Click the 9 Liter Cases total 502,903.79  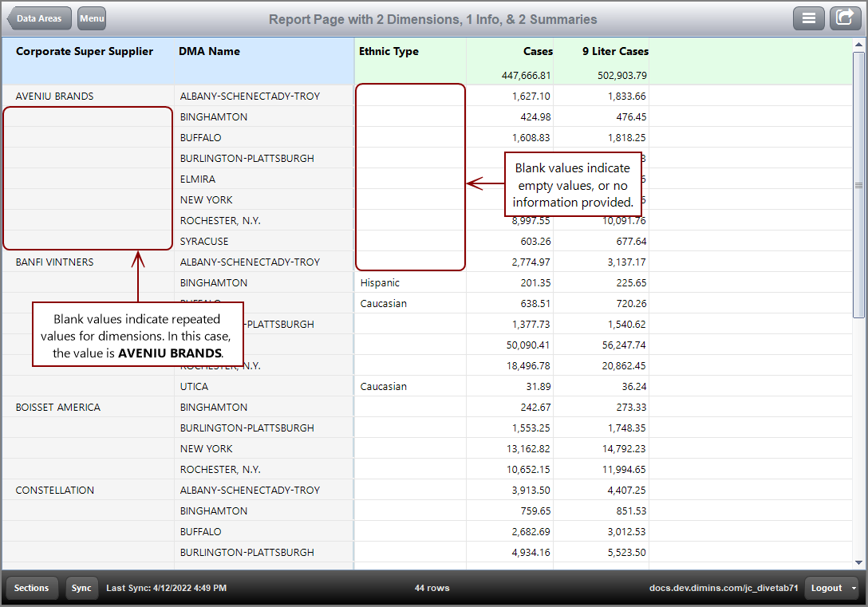[x=622, y=75]
